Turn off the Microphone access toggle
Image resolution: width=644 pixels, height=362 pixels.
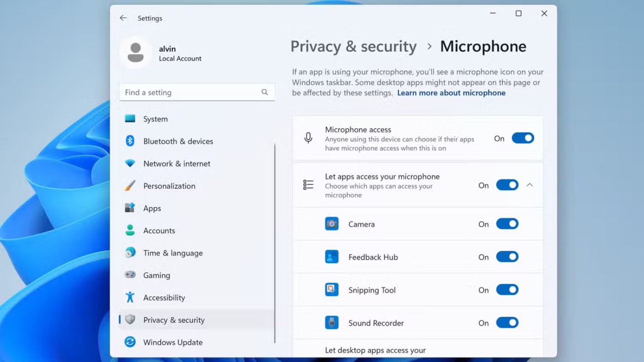523,138
